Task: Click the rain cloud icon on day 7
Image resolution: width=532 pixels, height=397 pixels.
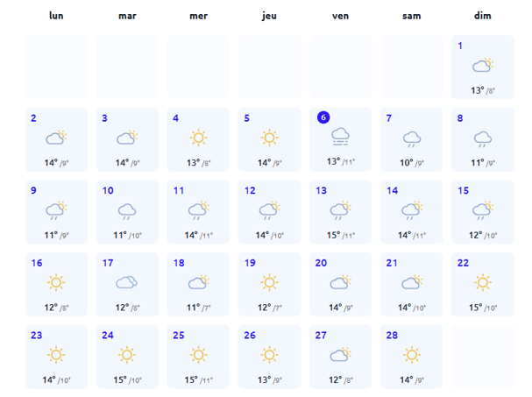Action: click(412, 138)
